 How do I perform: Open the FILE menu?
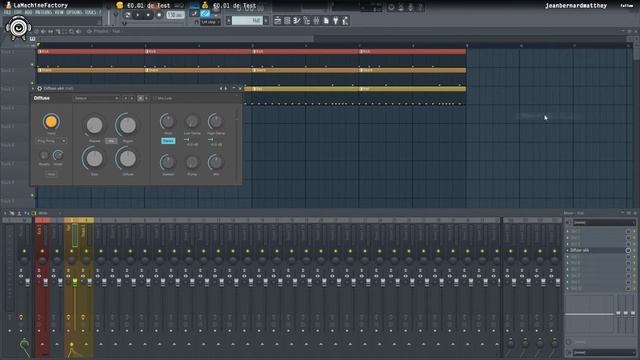coord(7,13)
